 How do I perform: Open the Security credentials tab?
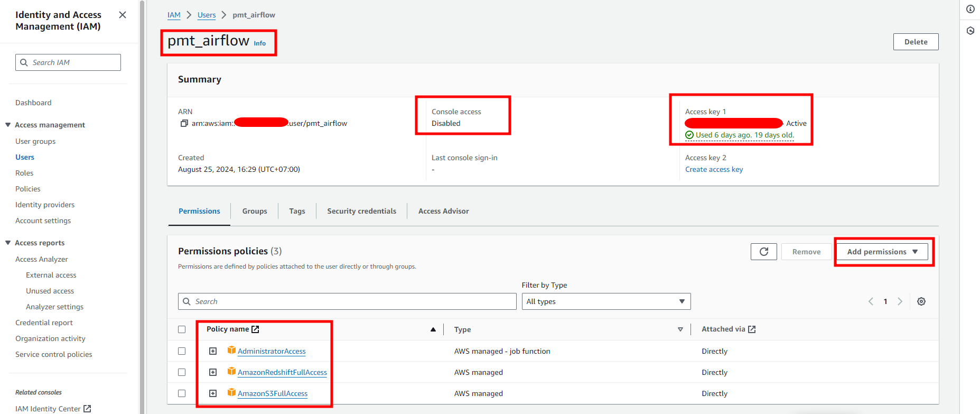tap(361, 211)
